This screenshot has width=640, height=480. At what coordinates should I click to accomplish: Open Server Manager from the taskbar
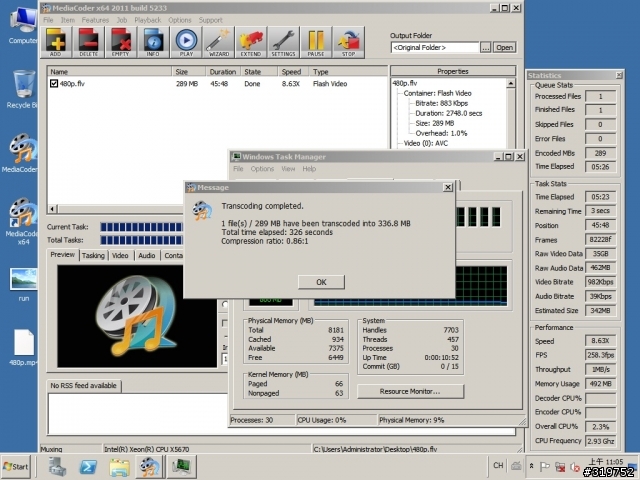click(x=57, y=467)
